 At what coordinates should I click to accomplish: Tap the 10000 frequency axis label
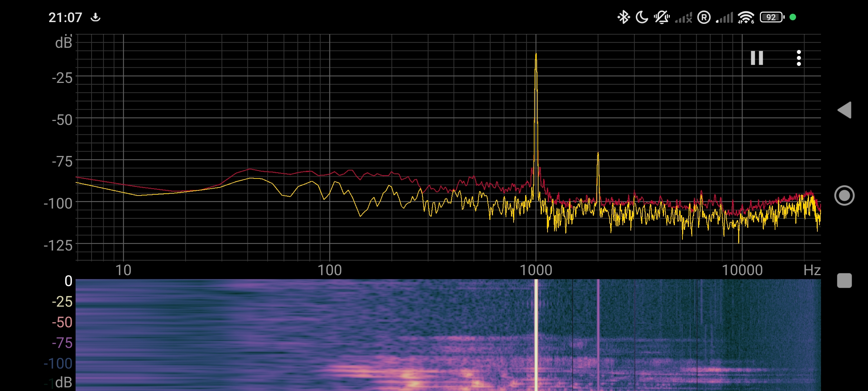click(742, 270)
